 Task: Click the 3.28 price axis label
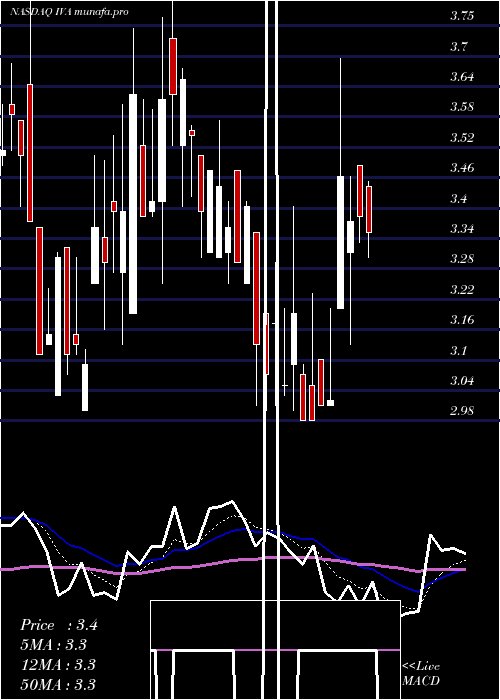tap(462, 259)
